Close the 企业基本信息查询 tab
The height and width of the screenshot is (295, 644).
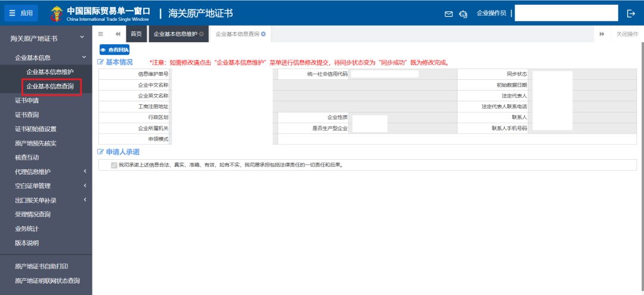tap(264, 34)
